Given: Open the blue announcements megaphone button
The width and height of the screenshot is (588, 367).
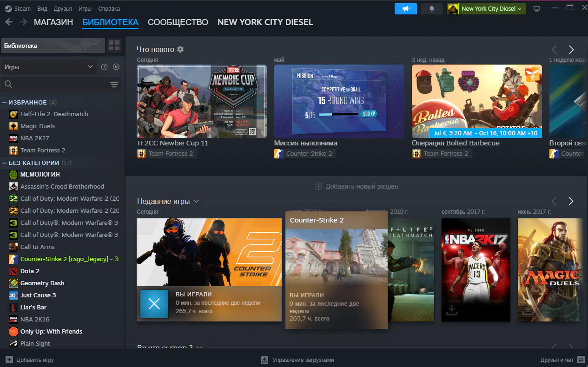Looking at the screenshot, I should 406,8.
